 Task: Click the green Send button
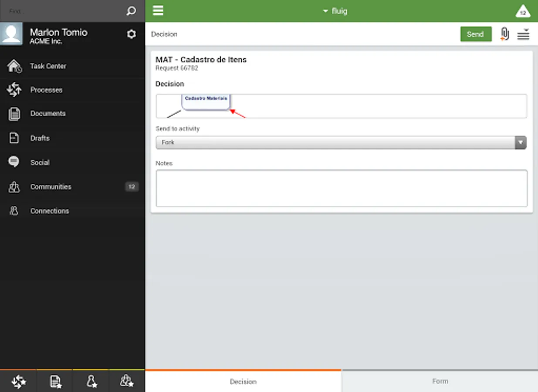[476, 34]
